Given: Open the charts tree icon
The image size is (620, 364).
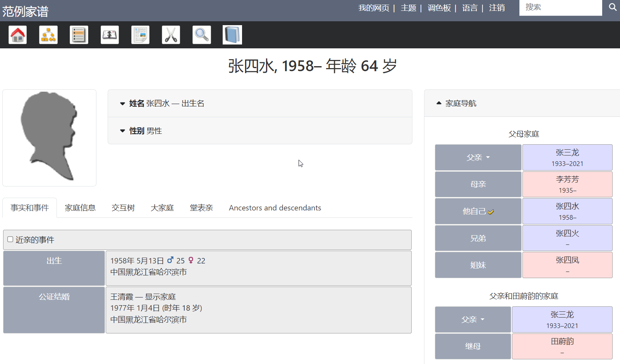Looking at the screenshot, I should (x=48, y=35).
